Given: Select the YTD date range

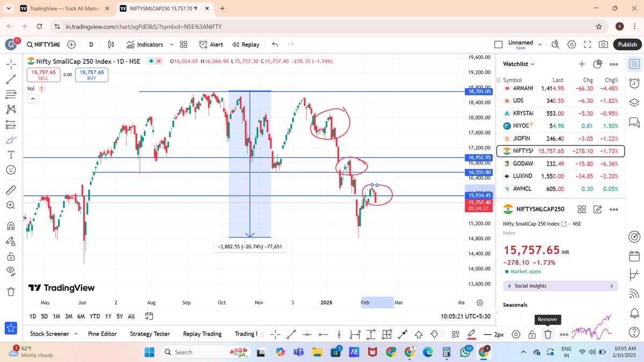Looking at the screenshot, I should point(94,316).
